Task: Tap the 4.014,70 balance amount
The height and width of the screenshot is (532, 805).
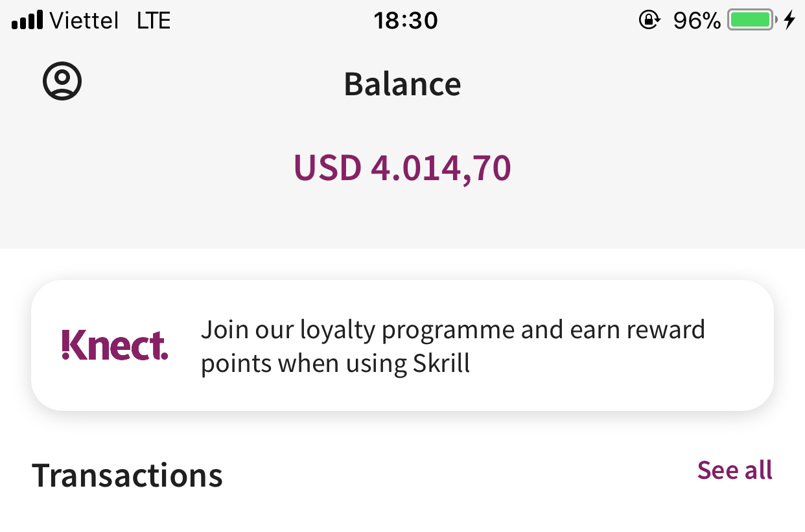Action: point(441,168)
